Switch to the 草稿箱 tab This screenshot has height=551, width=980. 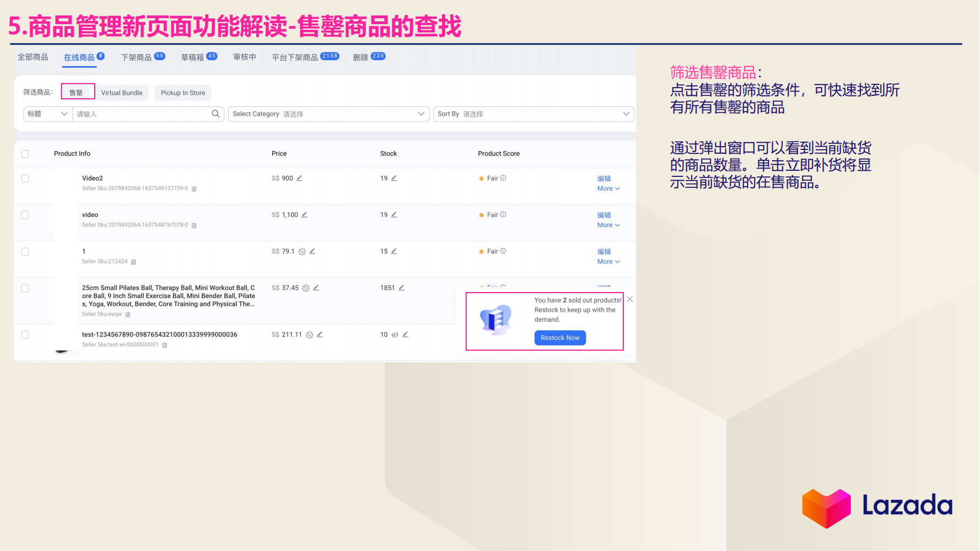193,57
